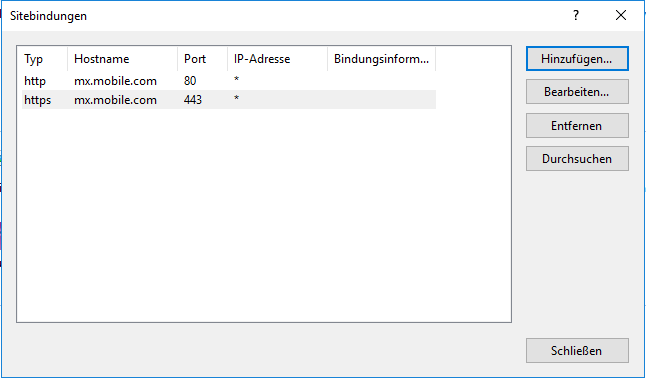Select the https binding row
Image resolution: width=646 pixels, height=379 pixels.
tap(229, 100)
